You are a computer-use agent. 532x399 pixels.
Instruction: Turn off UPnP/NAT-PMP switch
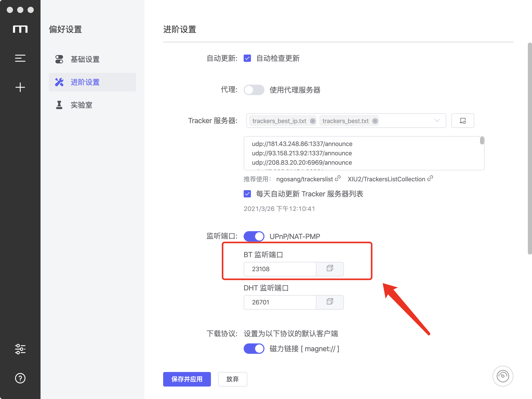click(254, 236)
